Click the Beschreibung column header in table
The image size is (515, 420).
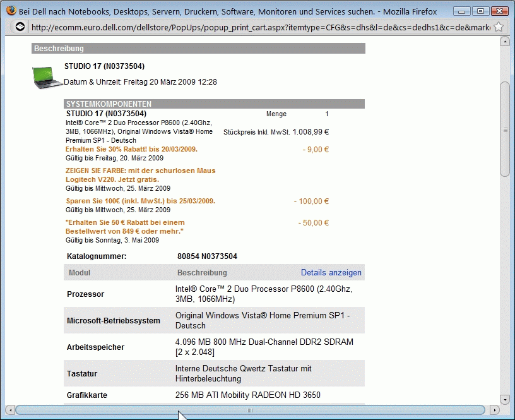pyautogui.click(x=202, y=273)
